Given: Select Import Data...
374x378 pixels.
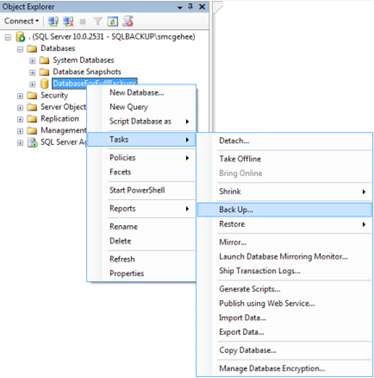Looking at the screenshot, I should click(x=284, y=318).
